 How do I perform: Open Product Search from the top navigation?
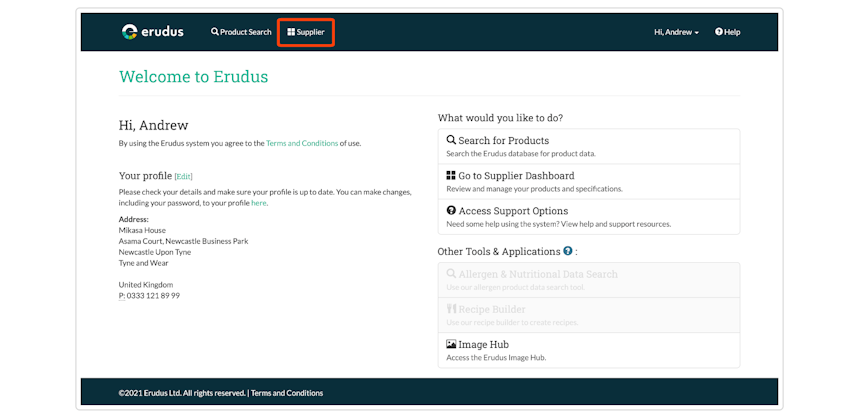point(241,32)
